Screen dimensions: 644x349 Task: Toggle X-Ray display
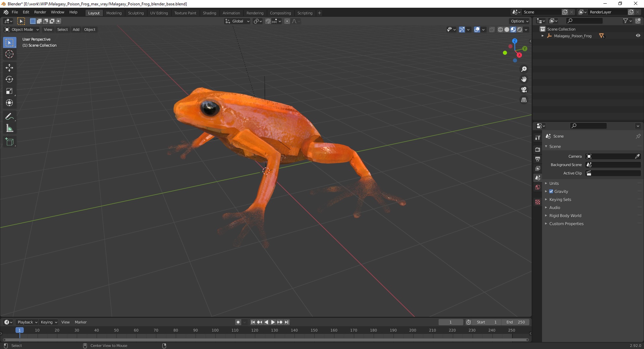tap(492, 30)
